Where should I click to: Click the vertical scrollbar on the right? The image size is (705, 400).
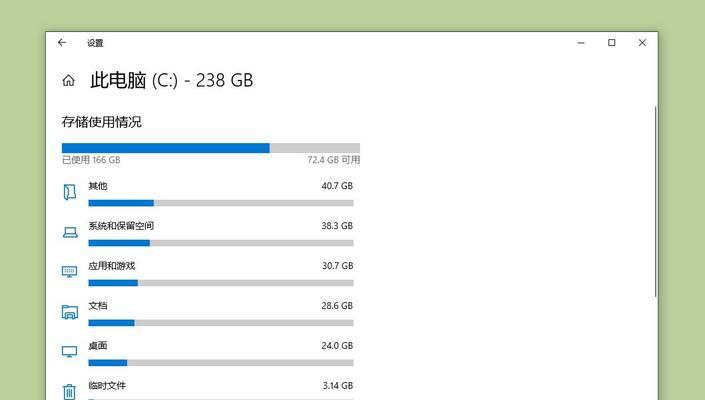tap(656, 201)
